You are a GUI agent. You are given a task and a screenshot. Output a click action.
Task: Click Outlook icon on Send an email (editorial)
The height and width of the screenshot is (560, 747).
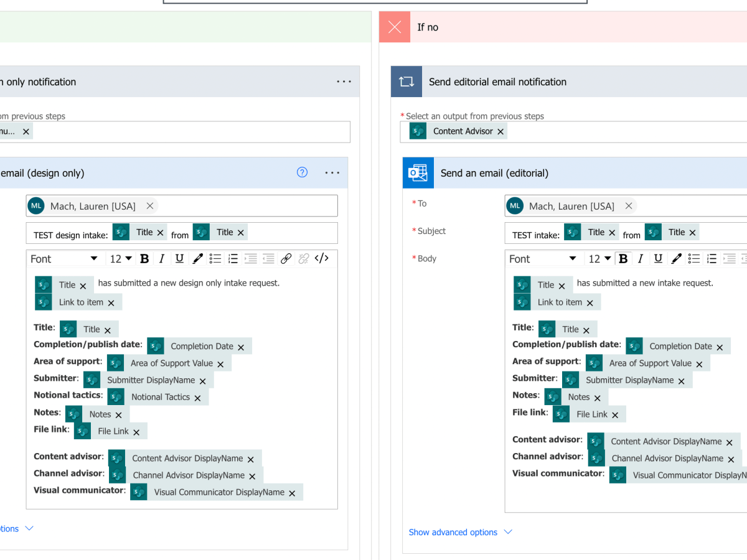pos(418,173)
